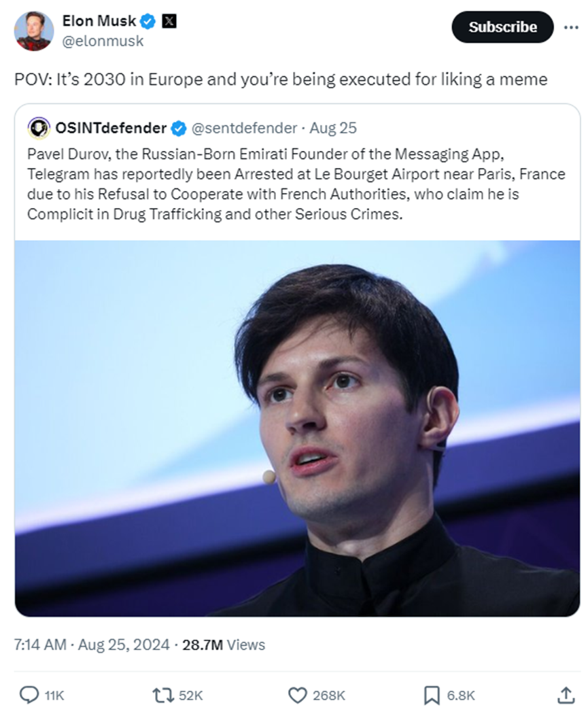Click OSINTdefender's blue verified checkmark
Image resolution: width=588 pixels, height=718 pixels.
[178, 128]
